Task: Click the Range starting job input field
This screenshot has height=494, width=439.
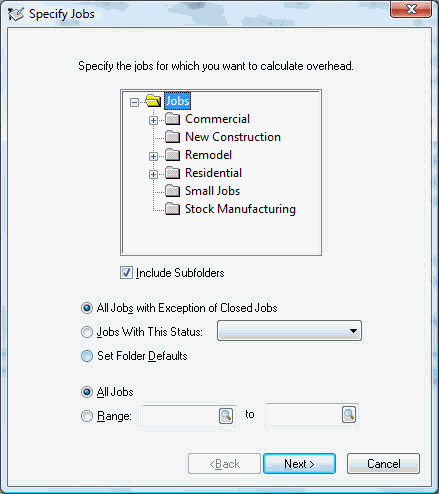Action: click(180, 416)
